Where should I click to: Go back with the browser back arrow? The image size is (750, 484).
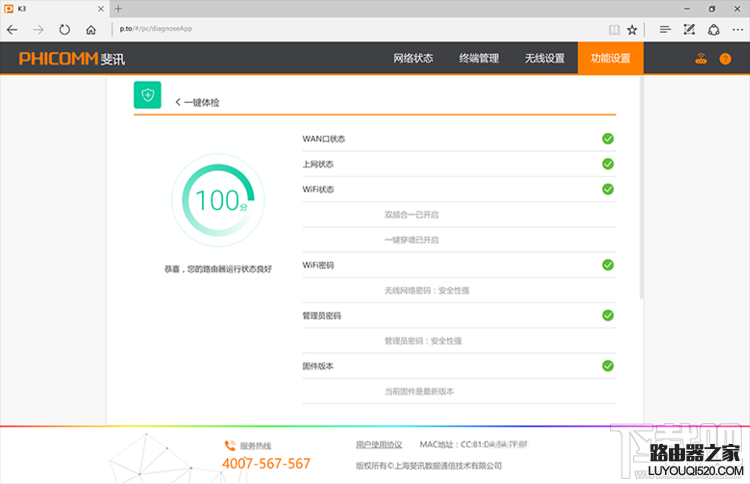12,30
